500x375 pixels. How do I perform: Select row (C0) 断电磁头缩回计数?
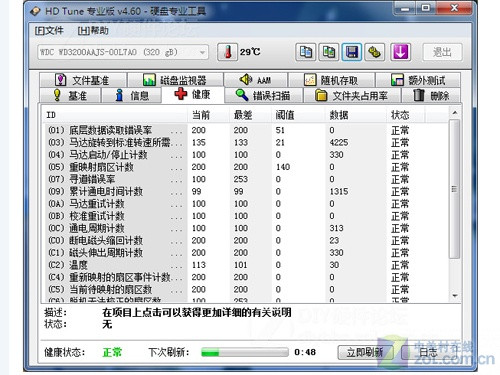[x=246, y=240]
